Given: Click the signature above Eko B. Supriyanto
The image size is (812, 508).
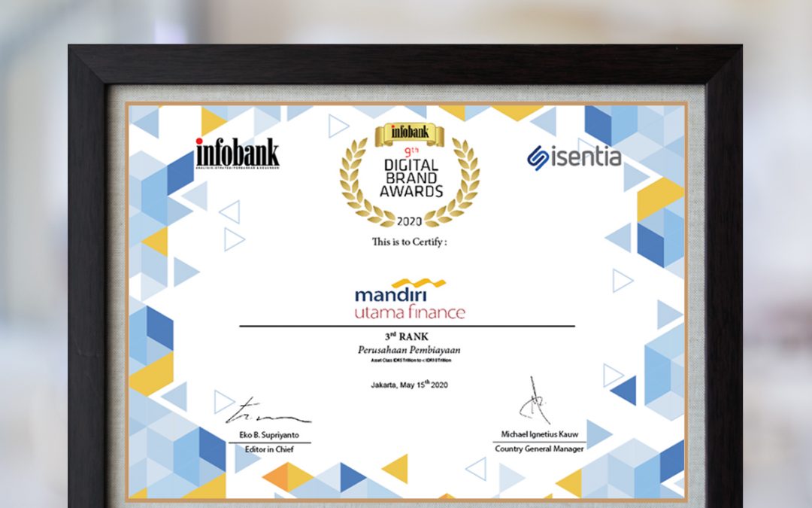Looking at the screenshot, I should pos(268,412).
